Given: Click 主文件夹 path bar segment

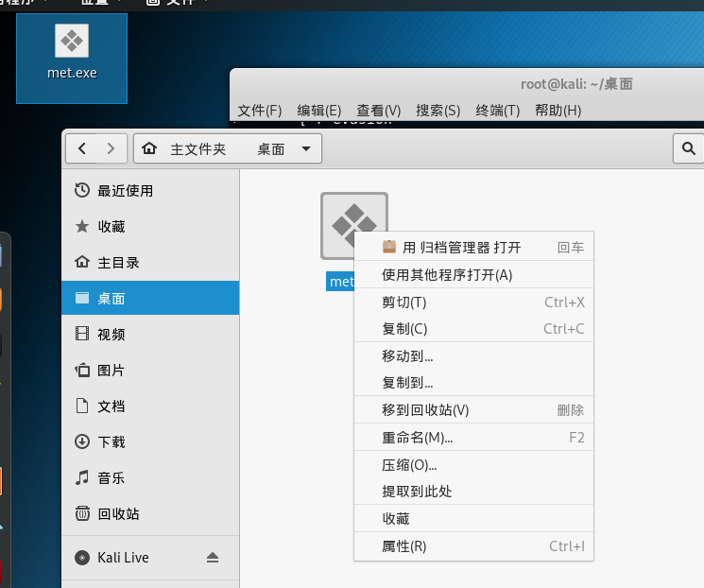Looking at the screenshot, I should click(x=198, y=149).
